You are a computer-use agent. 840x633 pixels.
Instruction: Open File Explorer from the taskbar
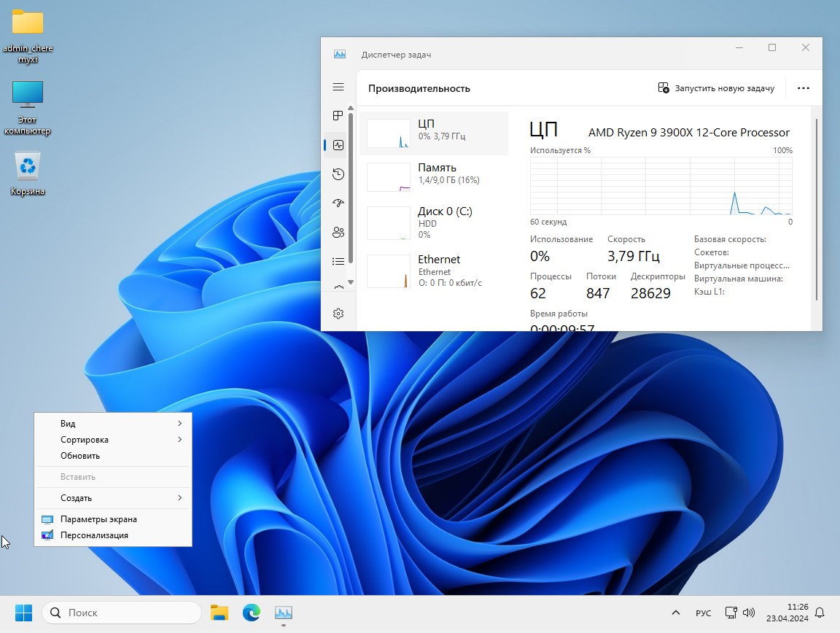(x=219, y=613)
